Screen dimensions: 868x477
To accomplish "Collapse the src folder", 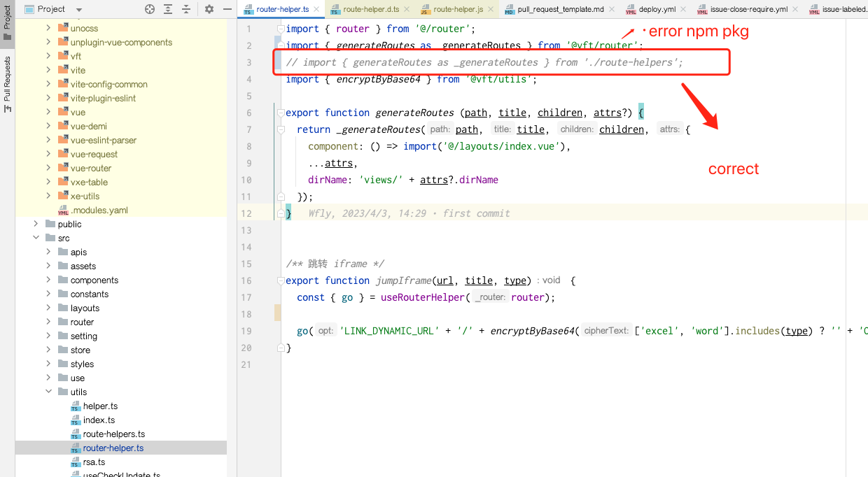I will (x=36, y=238).
